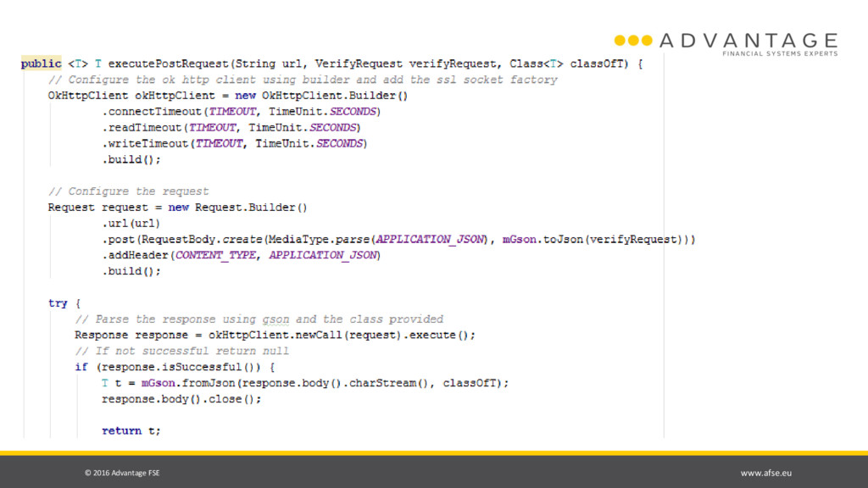Click the '.writeTimeout' code line
The height and width of the screenshot is (488, 868).
coord(235,144)
